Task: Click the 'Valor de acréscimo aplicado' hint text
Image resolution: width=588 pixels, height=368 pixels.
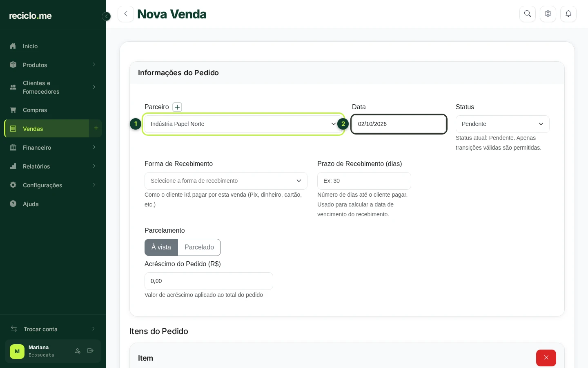Action: 204,295
